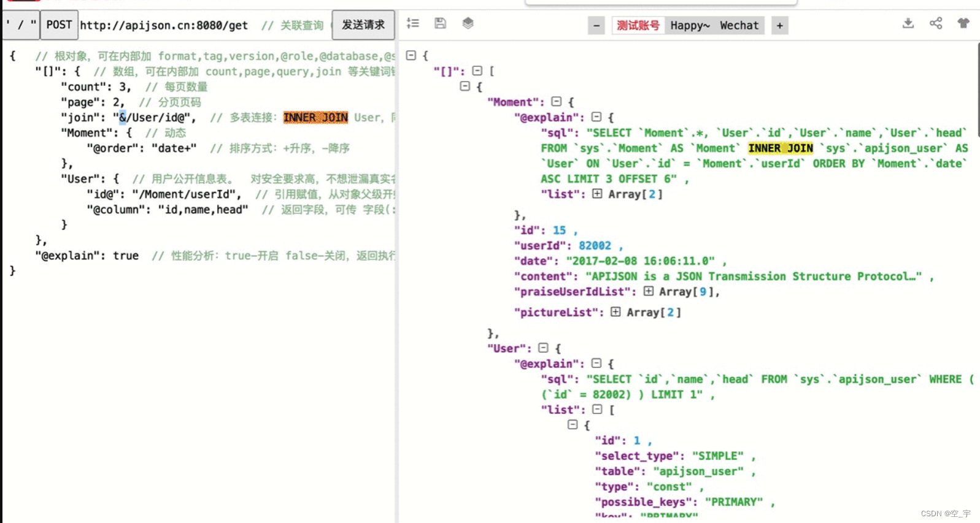Click the 关联查询 comment beside URL
The height and width of the screenshot is (523, 980).
click(302, 26)
